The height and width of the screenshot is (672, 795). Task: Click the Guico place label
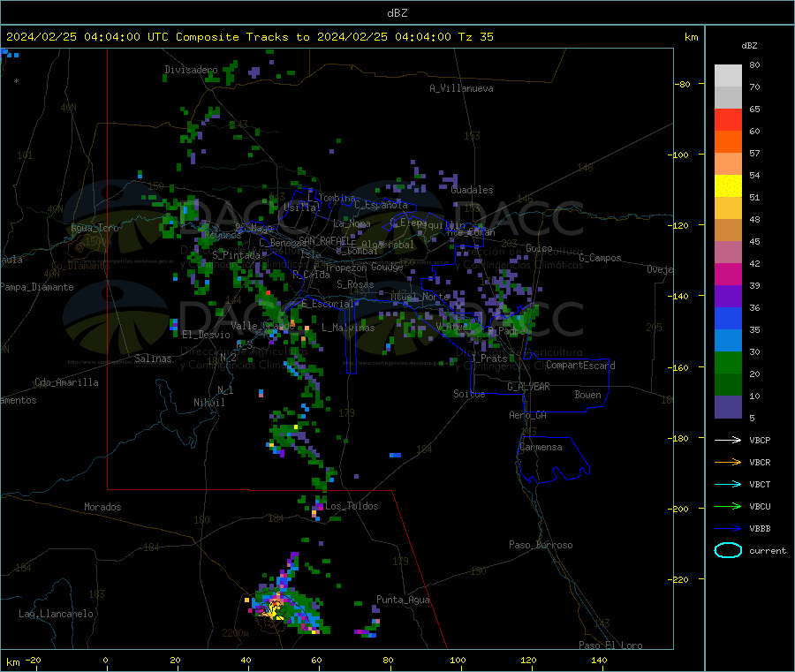coord(539,248)
